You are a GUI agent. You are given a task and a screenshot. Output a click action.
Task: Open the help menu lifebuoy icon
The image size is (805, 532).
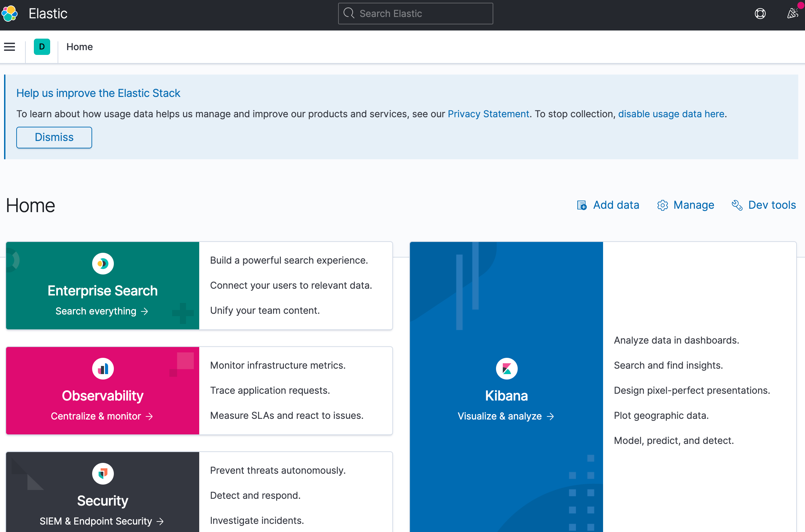click(760, 14)
